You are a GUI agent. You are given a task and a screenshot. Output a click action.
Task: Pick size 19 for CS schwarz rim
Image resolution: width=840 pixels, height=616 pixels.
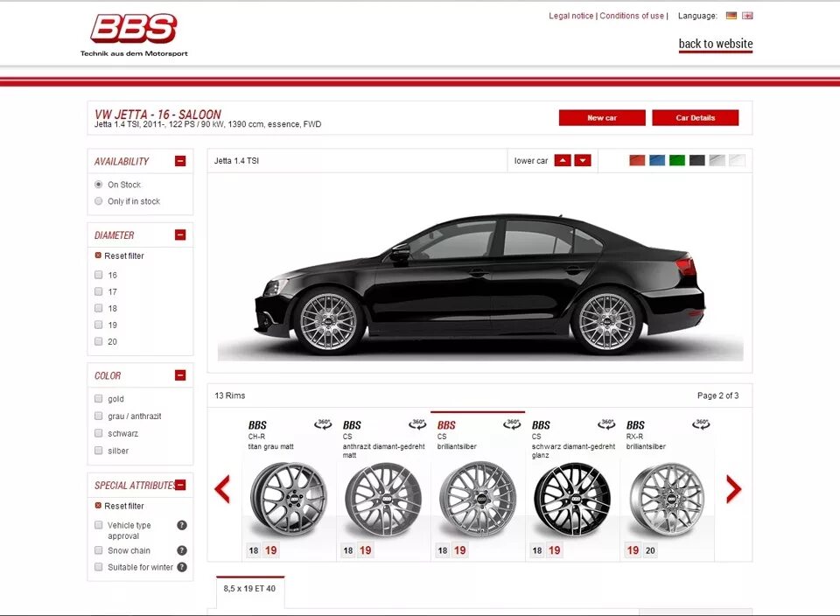click(x=555, y=550)
